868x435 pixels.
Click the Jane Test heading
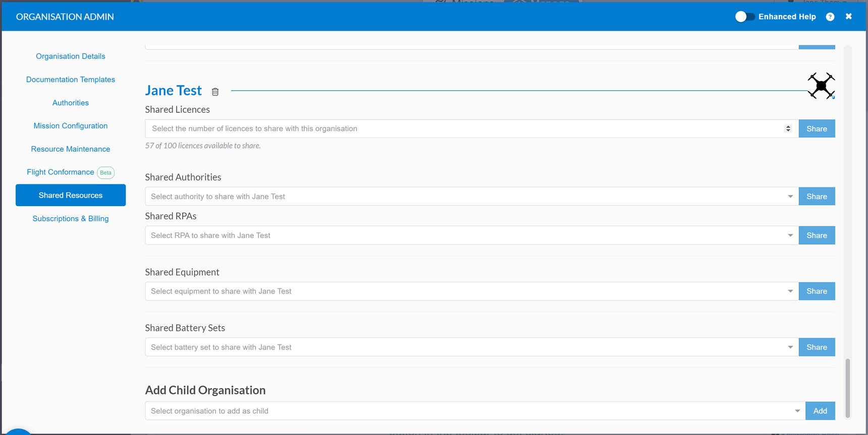coord(173,90)
